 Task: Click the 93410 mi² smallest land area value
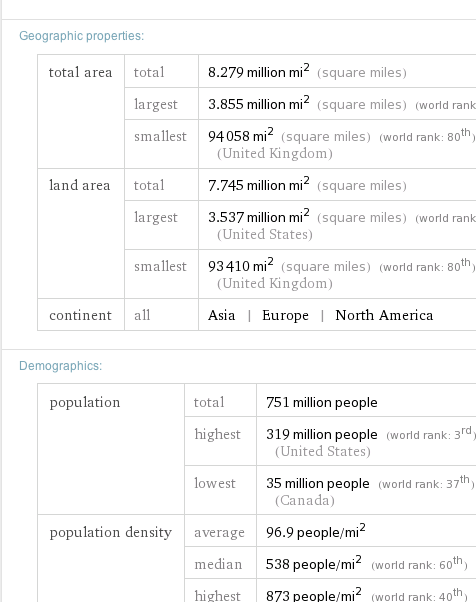[241, 266]
